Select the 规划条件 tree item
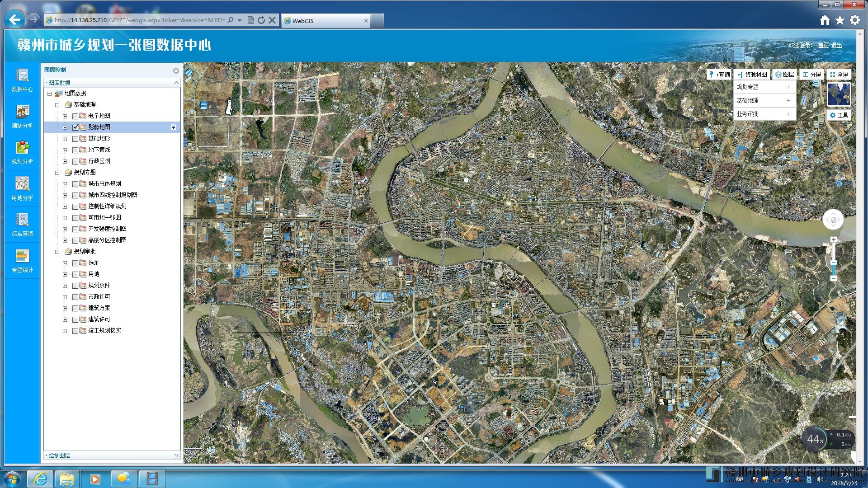868x488 pixels. (x=99, y=286)
